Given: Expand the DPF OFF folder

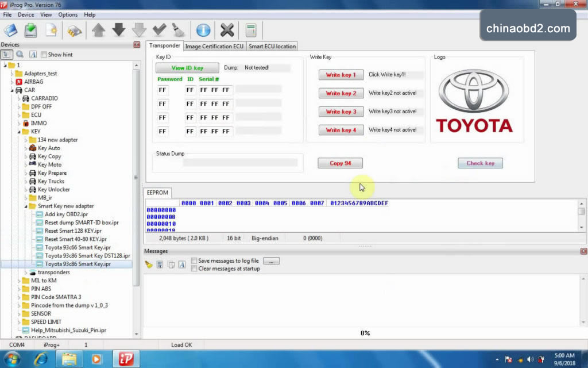Looking at the screenshot, I should coord(19,106).
